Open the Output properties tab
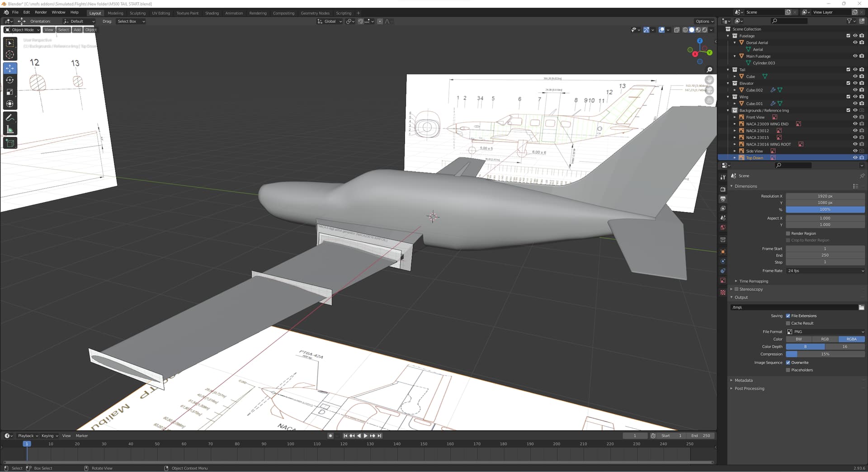Viewport: 868px width, 472px height. (723, 199)
